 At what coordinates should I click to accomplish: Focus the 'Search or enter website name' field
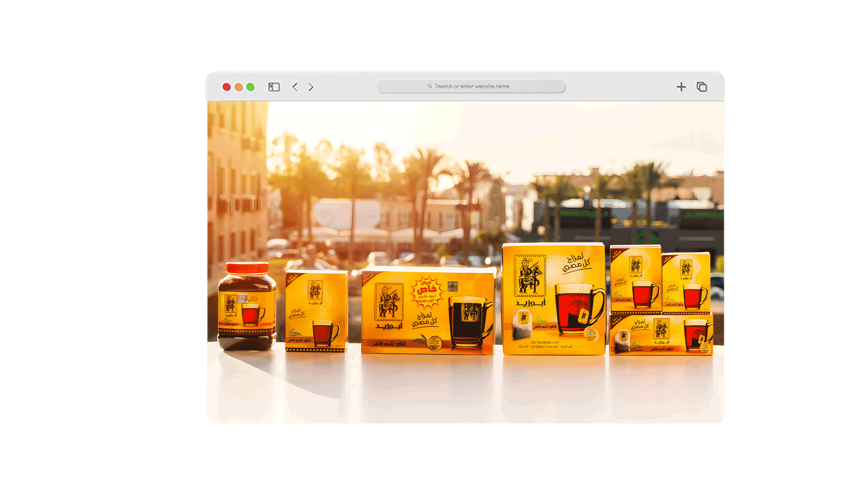(472, 86)
